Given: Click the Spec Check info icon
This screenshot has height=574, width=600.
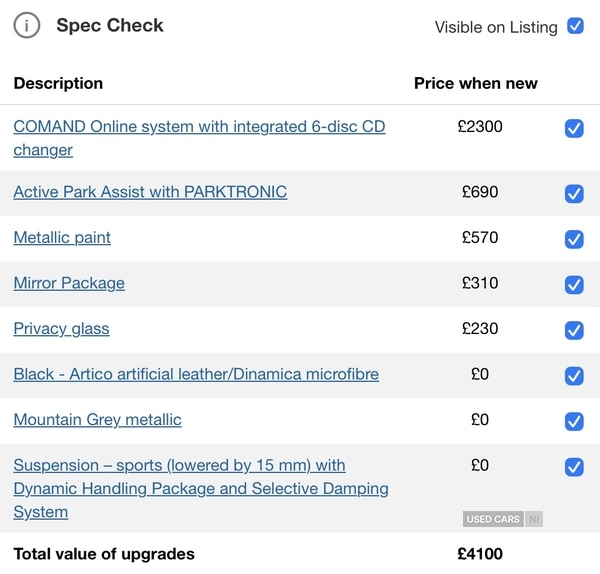Looking at the screenshot, I should pyautogui.click(x=27, y=26).
